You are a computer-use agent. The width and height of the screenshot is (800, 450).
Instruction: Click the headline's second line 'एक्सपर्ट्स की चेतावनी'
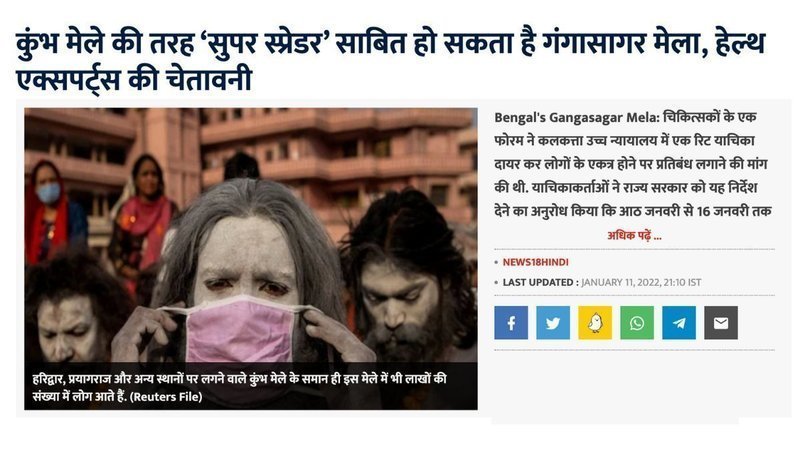[134, 80]
